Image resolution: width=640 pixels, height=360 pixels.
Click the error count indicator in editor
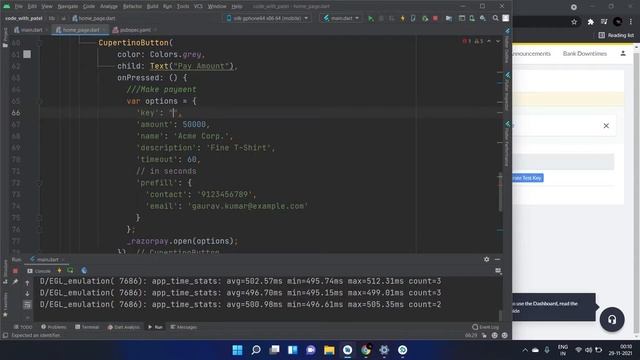(467, 41)
